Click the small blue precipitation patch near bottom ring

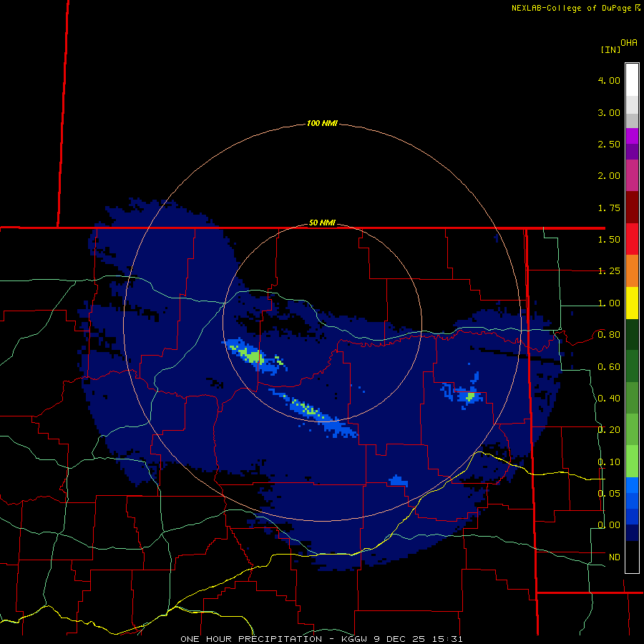(398, 481)
